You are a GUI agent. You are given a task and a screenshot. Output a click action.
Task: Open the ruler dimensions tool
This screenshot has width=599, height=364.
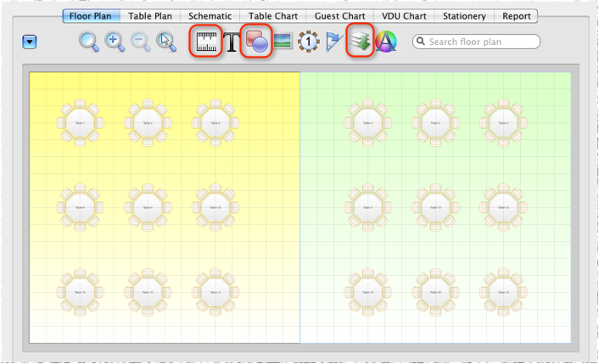coord(206,42)
